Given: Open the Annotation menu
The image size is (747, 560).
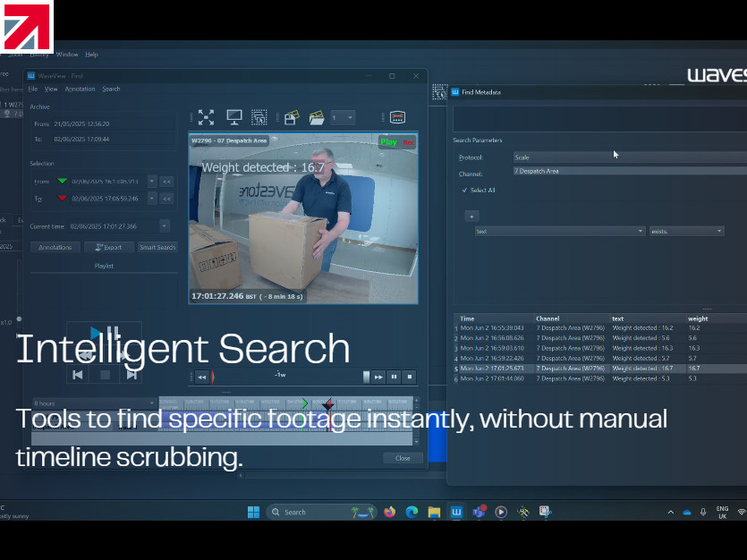Looking at the screenshot, I should click(x=80, y=89).
